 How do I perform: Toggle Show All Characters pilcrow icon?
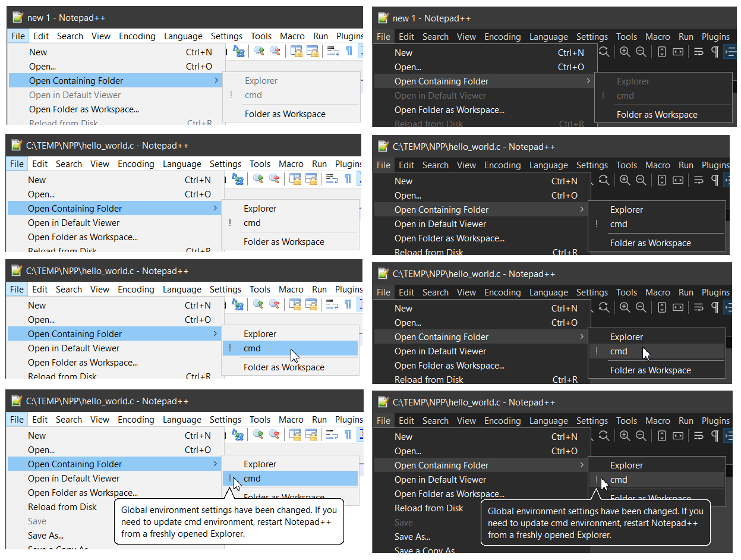715,52
